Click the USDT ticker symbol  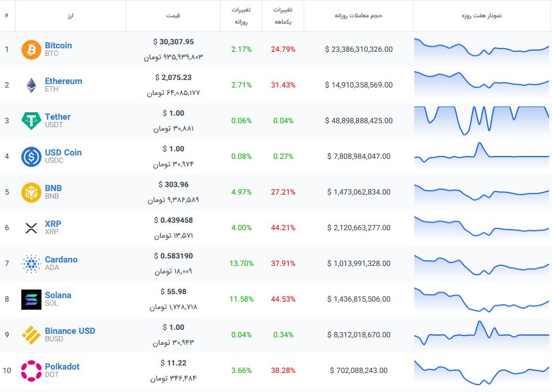54,125
